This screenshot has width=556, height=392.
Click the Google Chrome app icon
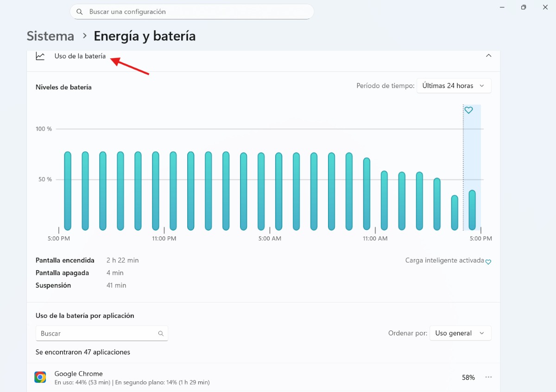(40, 377)
